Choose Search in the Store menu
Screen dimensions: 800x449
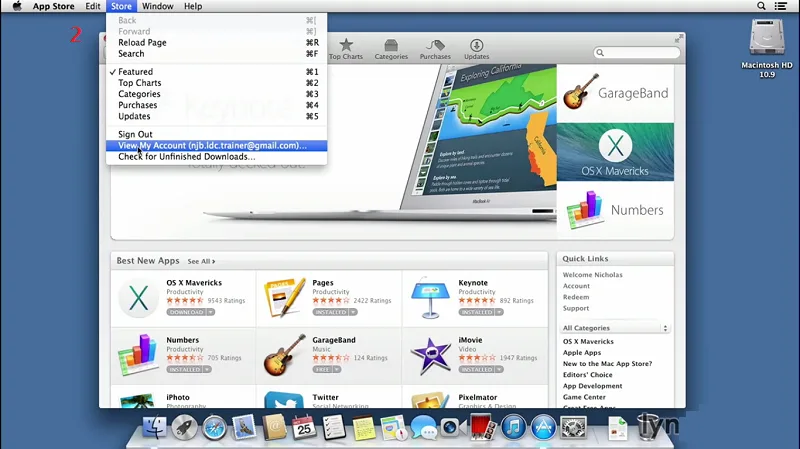(x=216, y=54)
